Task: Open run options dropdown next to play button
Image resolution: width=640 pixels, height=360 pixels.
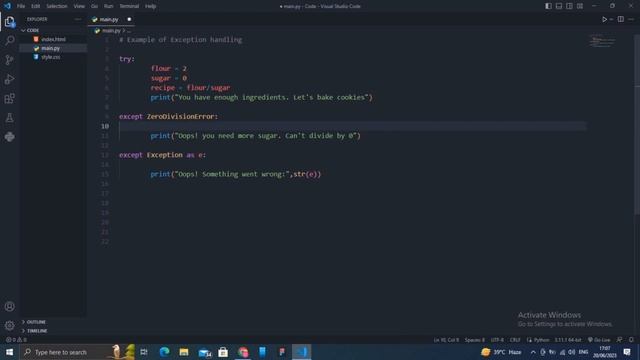Action: tap(611, 19)
